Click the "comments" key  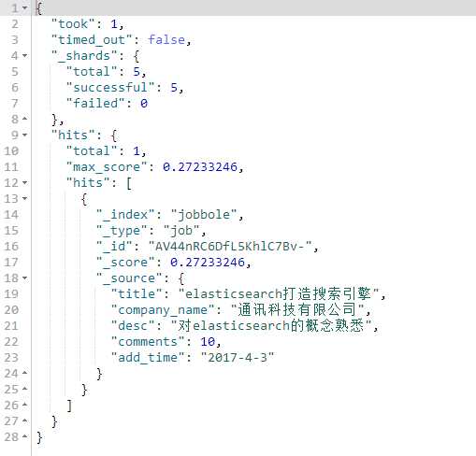coord(148,342)
